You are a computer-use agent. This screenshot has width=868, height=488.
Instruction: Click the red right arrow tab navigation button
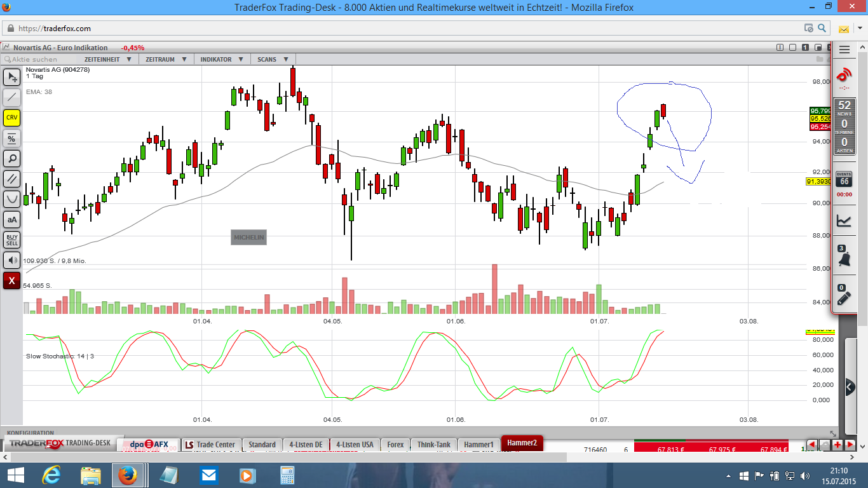pyautogui.click(x=850, y=444)
